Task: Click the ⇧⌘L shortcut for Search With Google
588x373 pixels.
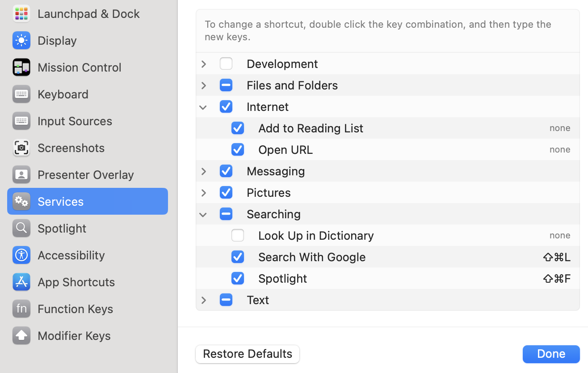Action: (557, 257)
